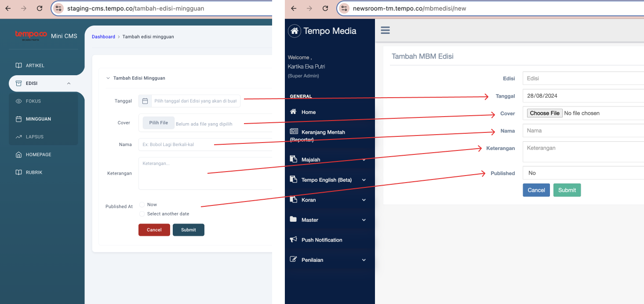The width and height of the screenshot is (644, 304).
Task: Click the Nama field in Mini CMS
Action: click(x=205, y=144)
